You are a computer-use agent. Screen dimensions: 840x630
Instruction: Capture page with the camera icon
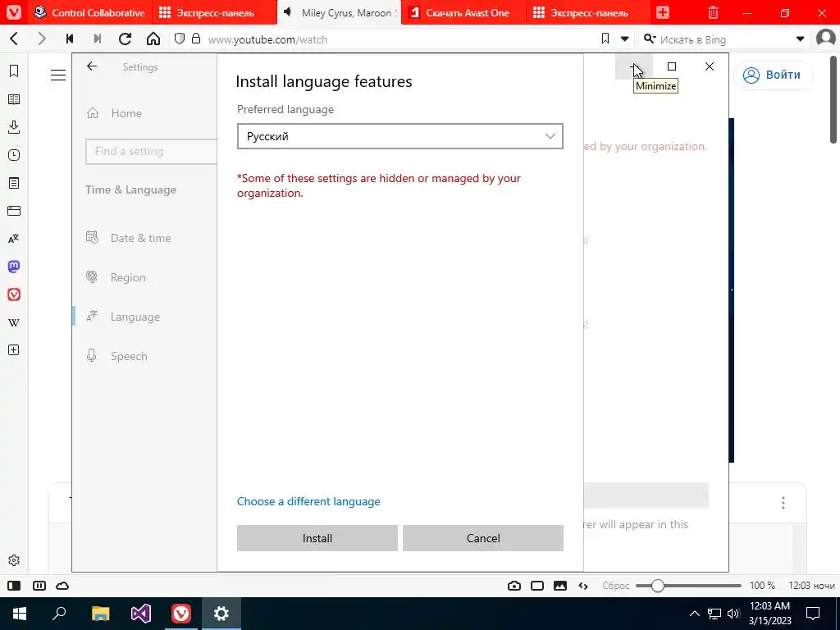(x=514, y=586)
